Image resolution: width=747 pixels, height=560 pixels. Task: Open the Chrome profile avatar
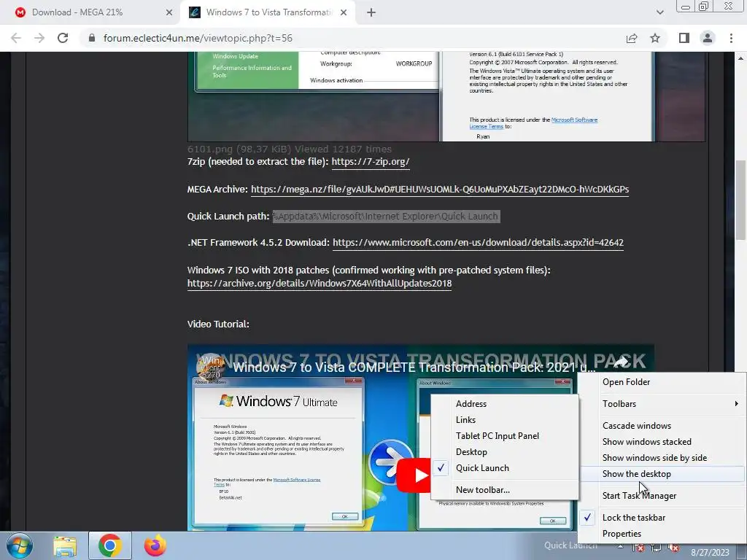click(708, 38)
